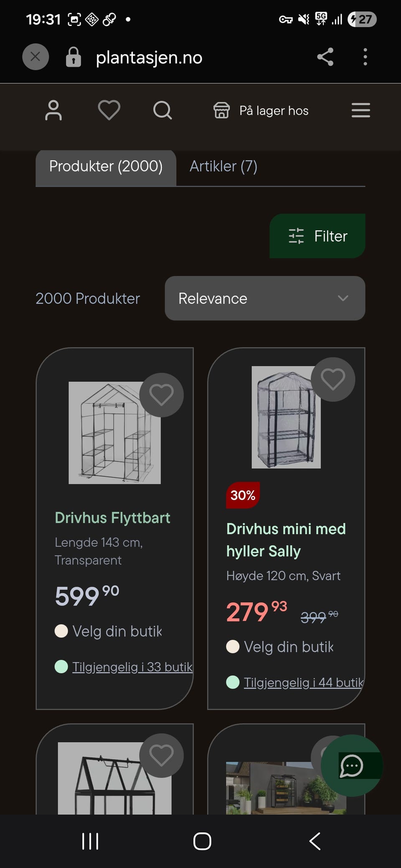
Task: Tap the På lager hos store icon
Action: click(x=221, y=111)
